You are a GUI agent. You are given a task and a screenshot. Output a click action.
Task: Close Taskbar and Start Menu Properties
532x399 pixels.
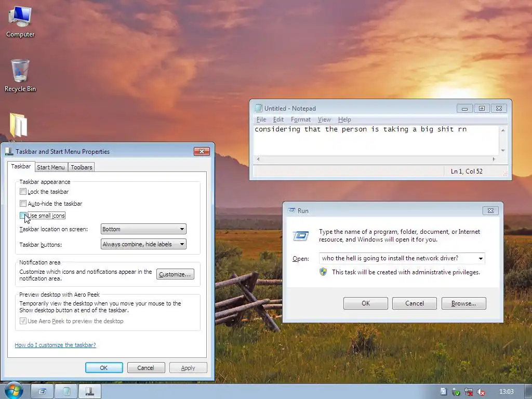pyautogui.click(x=202, y=151)
